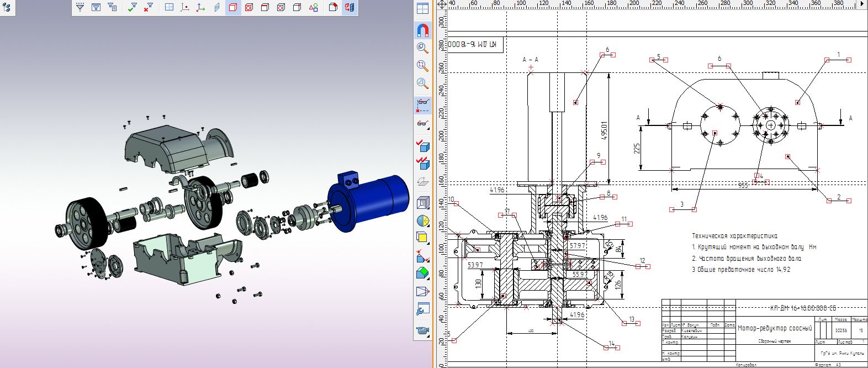The image size is (868, 368).
Task: Select the 3D coordinate system arrows icon
Action: pyautogui.click(x=201, y=8)
